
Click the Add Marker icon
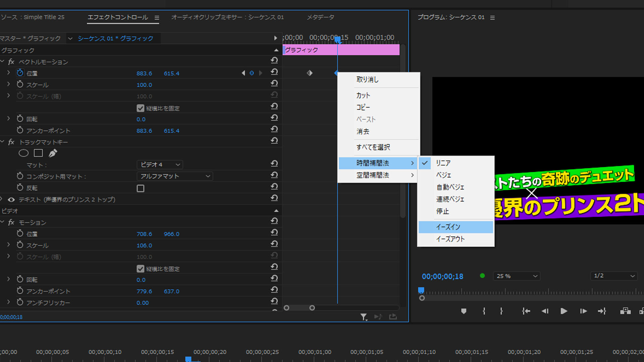click(x=464, y=311)
